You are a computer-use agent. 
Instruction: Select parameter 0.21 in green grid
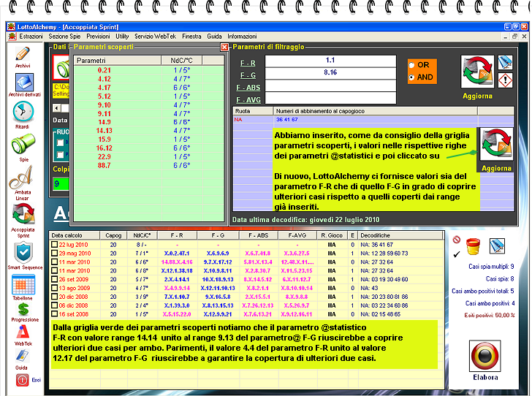point(104,70)
